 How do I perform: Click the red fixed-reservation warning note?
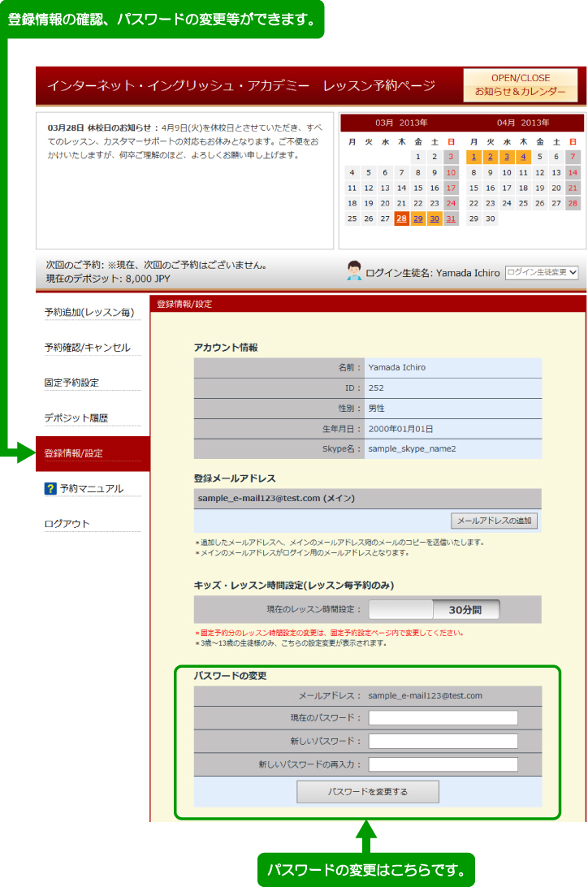tap(330, 633)
